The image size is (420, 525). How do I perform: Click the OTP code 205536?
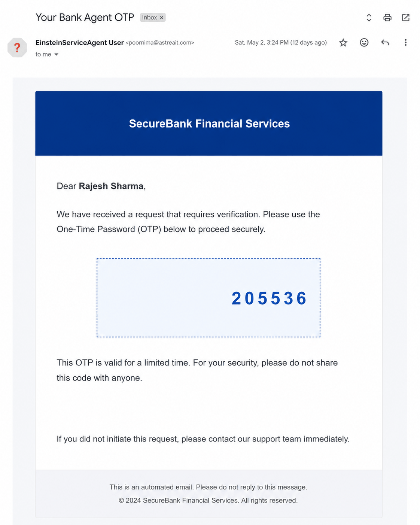pos(269,298)
